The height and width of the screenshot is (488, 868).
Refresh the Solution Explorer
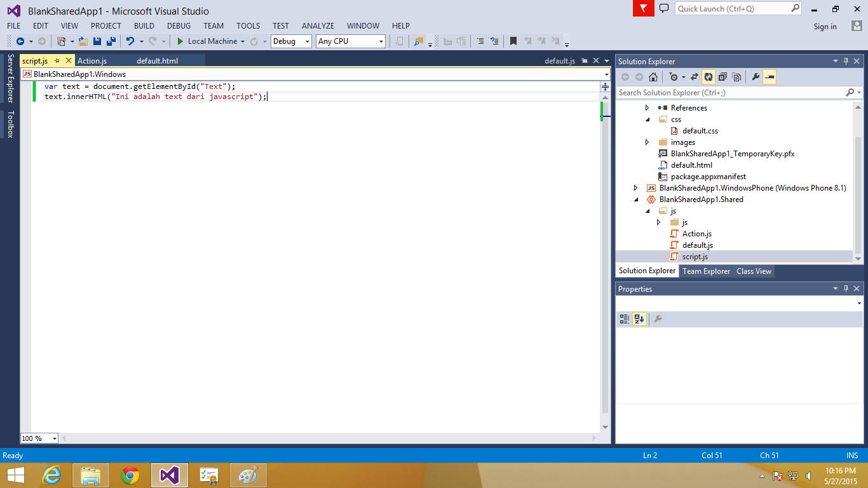tap(709, 76)
